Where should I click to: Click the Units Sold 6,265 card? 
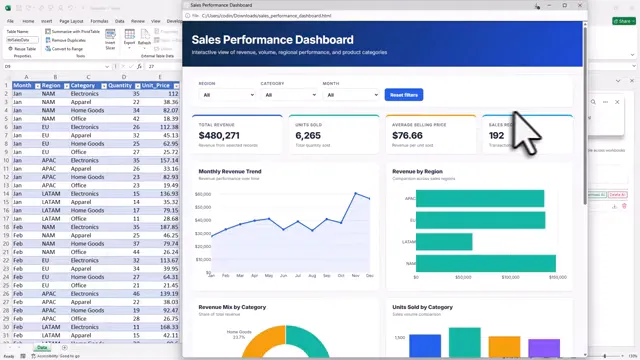click(334, 134)
